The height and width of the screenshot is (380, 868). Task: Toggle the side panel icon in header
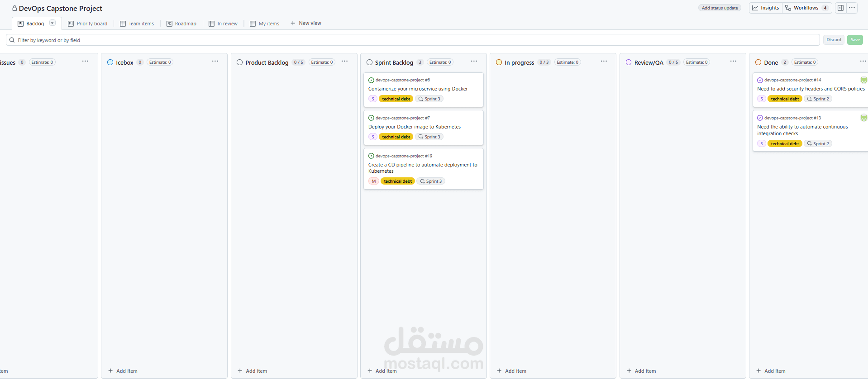840,8
